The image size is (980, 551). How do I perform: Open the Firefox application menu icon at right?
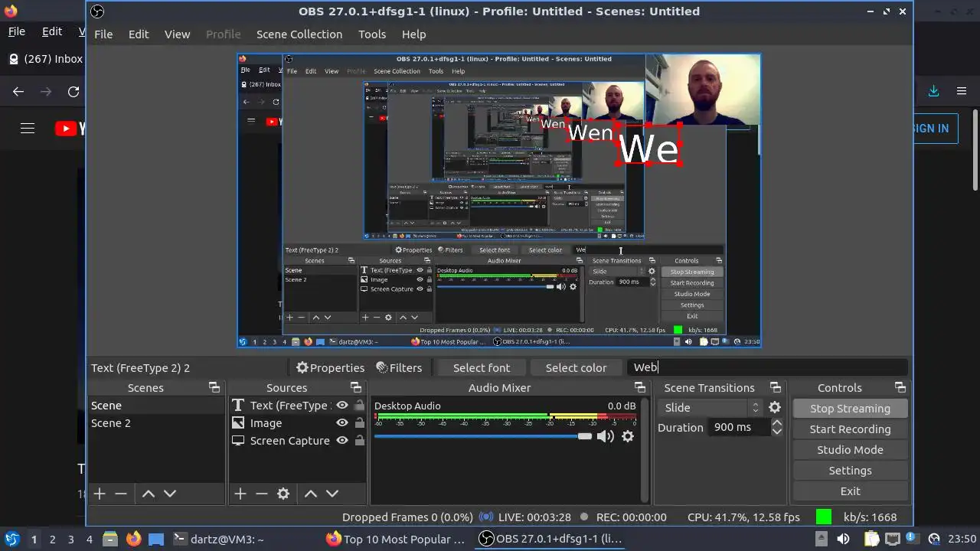click(962, 91)
